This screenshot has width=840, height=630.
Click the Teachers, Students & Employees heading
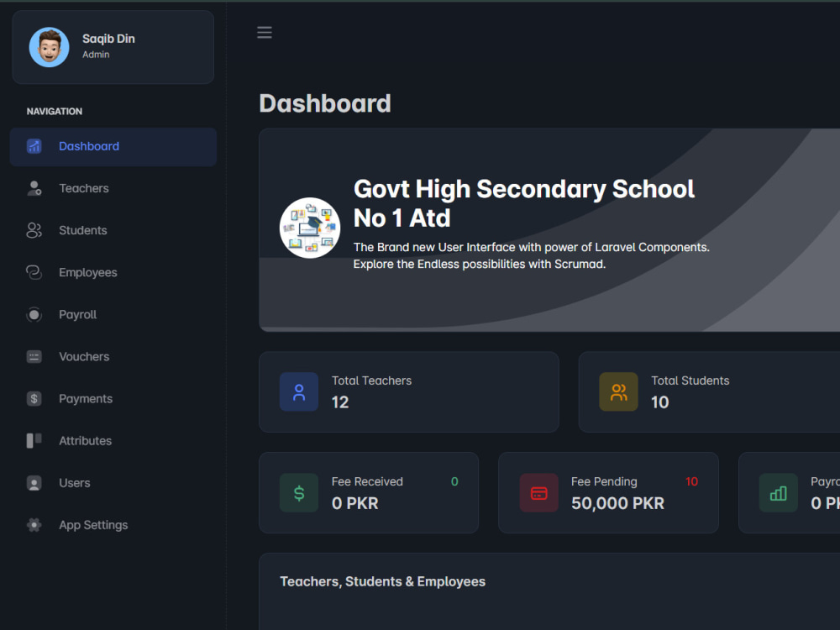(x=382, y=582)
